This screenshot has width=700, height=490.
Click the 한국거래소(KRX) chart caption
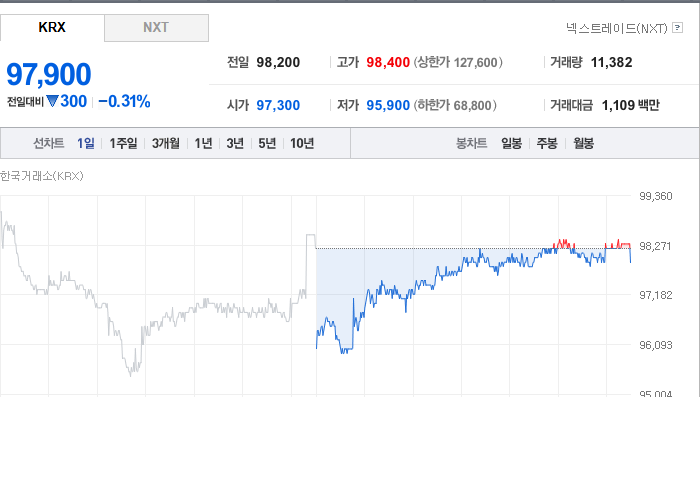point(42,176)
